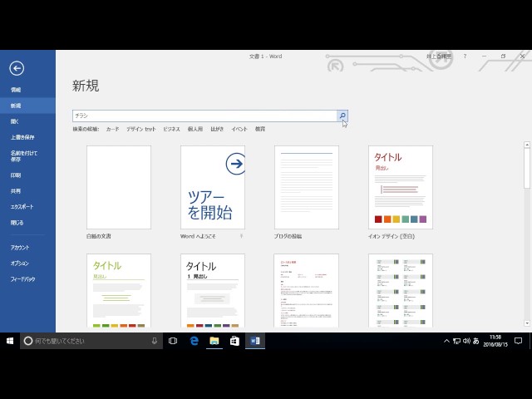Click the template list scrollbar thumb

coord(527,168)
